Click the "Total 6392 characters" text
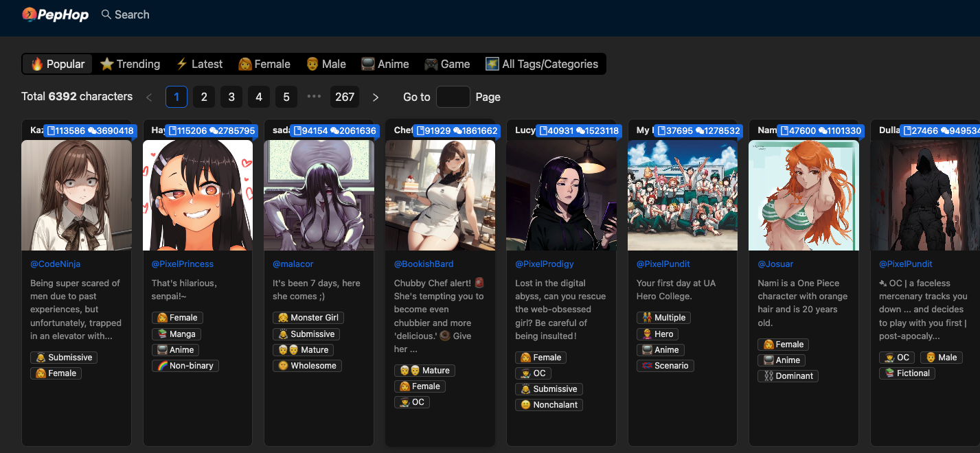 (x=77, y=97)
